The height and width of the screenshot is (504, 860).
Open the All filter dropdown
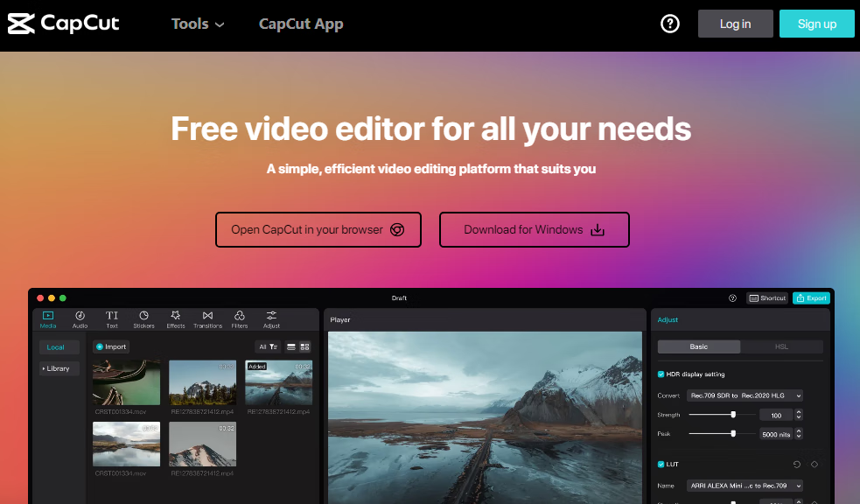tap(268, 346)
